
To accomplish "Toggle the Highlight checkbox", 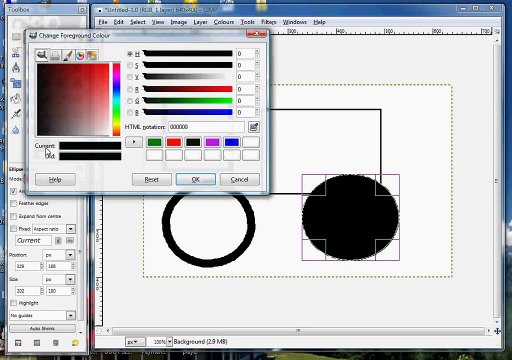I will (x=13, y=303).
